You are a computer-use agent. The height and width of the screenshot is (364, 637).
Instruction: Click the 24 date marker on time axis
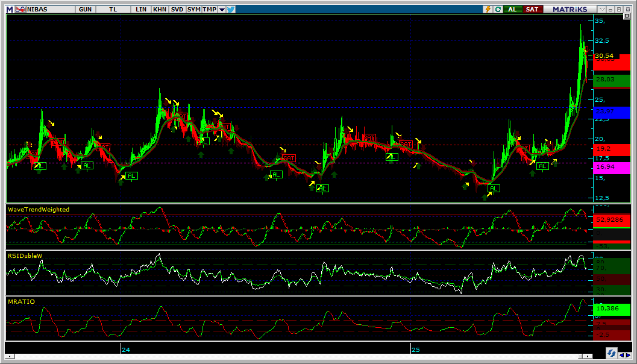click(126, 350)
